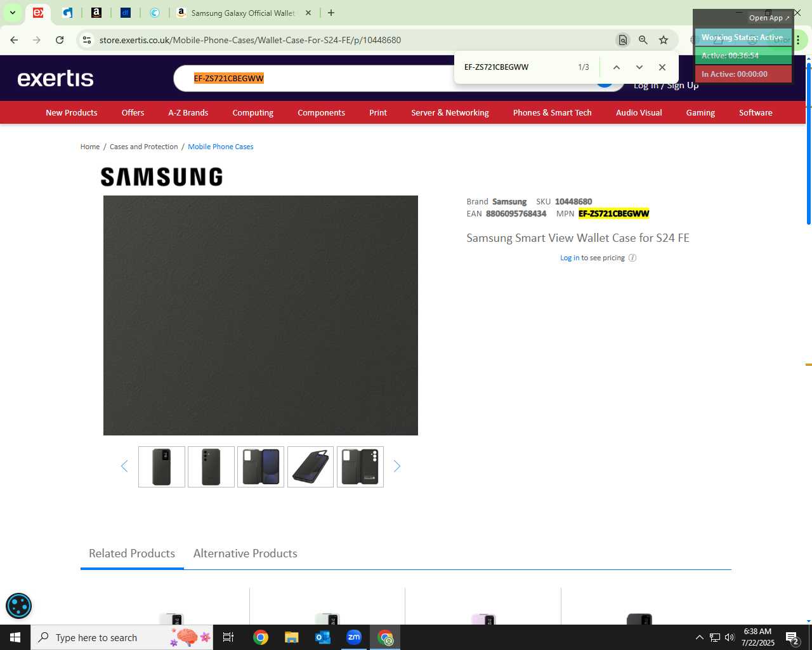Open Outlook from the taskbar
The width and height of the screenshot is (812, 650).
click(323, 637)
